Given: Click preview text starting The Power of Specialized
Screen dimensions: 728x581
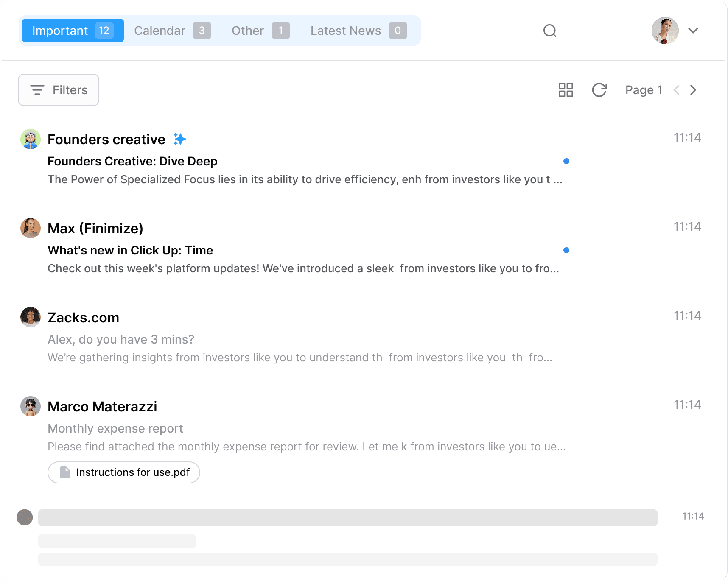Looking at the screenshot, I should pos(305,179).
